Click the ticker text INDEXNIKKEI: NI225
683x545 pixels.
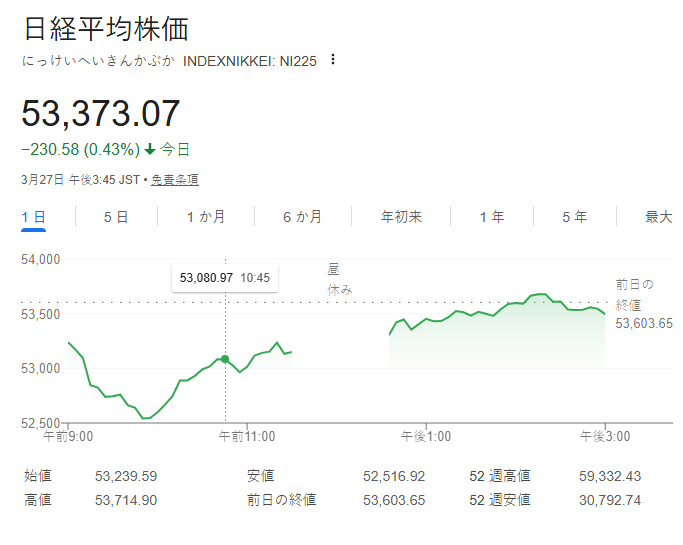tap(250, 61)
